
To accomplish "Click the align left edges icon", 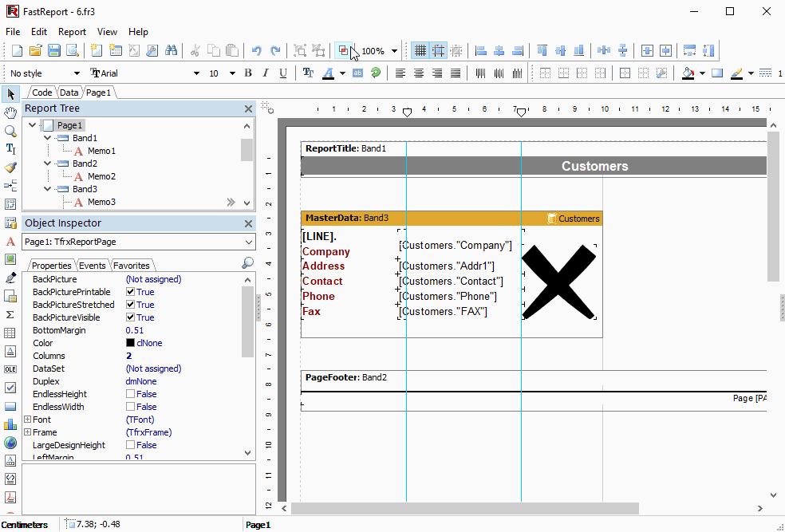I will [x=481, y=50].
